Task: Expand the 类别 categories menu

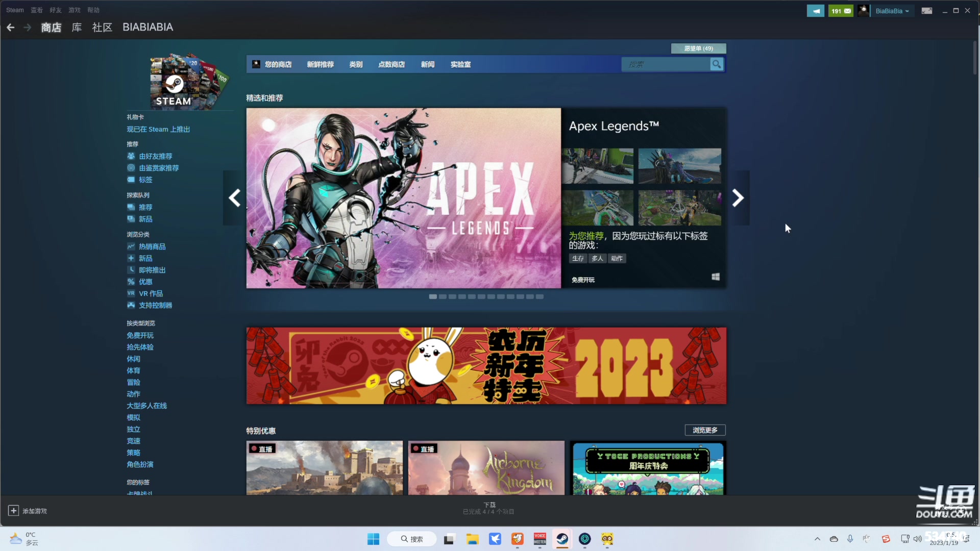Action: (356, 64)
